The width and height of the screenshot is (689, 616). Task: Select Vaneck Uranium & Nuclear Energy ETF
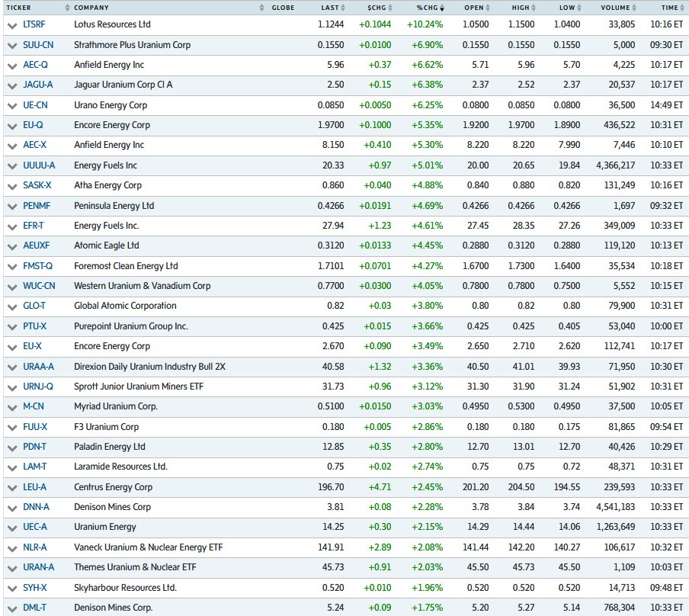click(x=149, y=547)
